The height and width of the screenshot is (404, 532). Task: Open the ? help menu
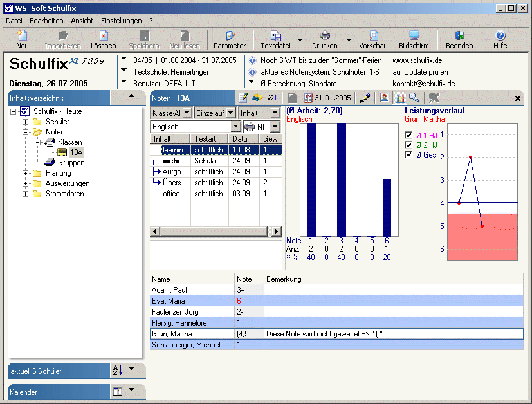pyautogui.click(x=151, y=21)
